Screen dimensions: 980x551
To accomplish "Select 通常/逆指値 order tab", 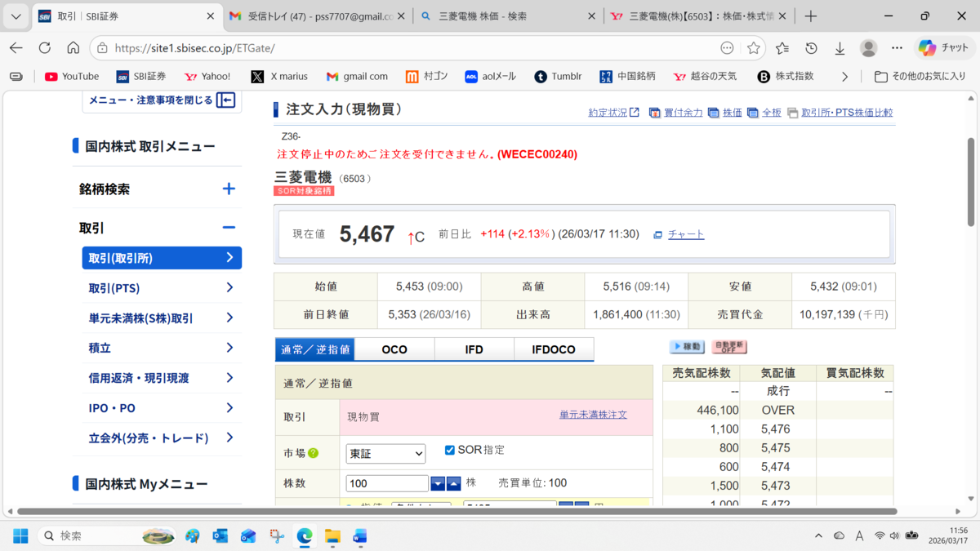I will click(314, 349).
